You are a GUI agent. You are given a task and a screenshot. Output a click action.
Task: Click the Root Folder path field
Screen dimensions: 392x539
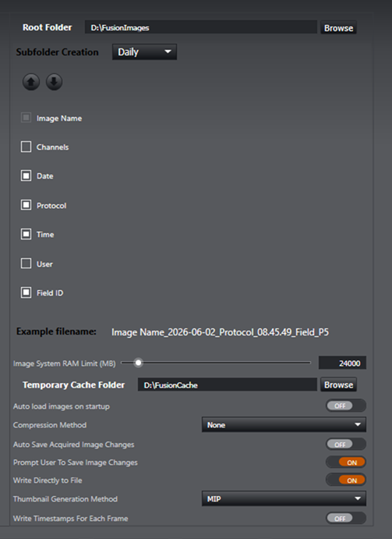(201, 27)
